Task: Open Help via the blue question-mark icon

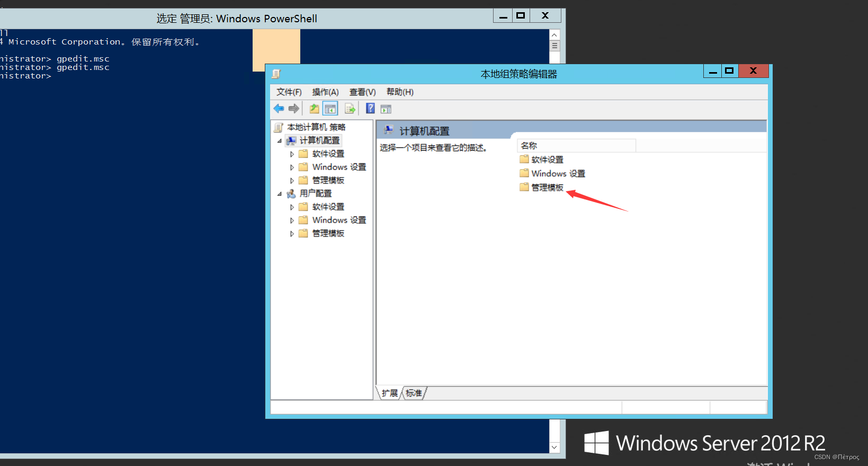Action: [370, 109]
